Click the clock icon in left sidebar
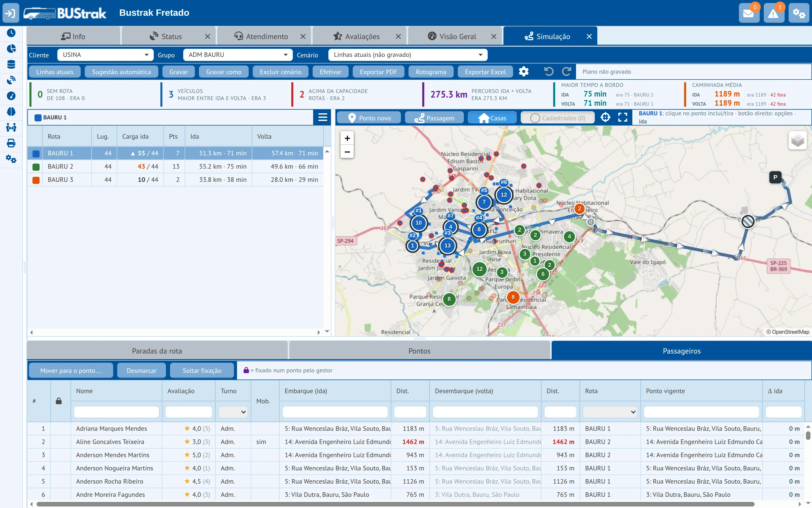Viewport: 812px width, 508px height. click(x=11, y=33)
